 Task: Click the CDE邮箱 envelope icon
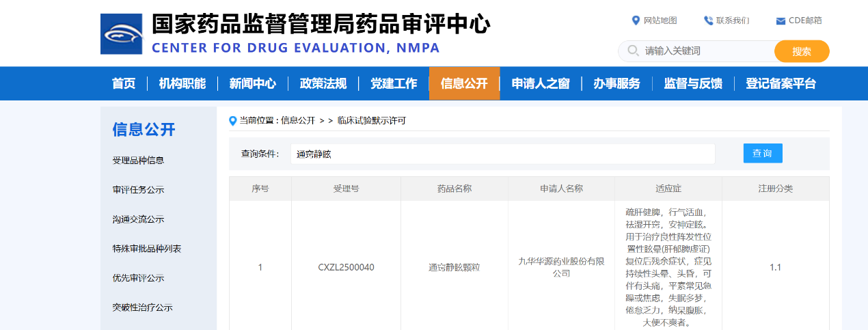click(x=781, y=21)
